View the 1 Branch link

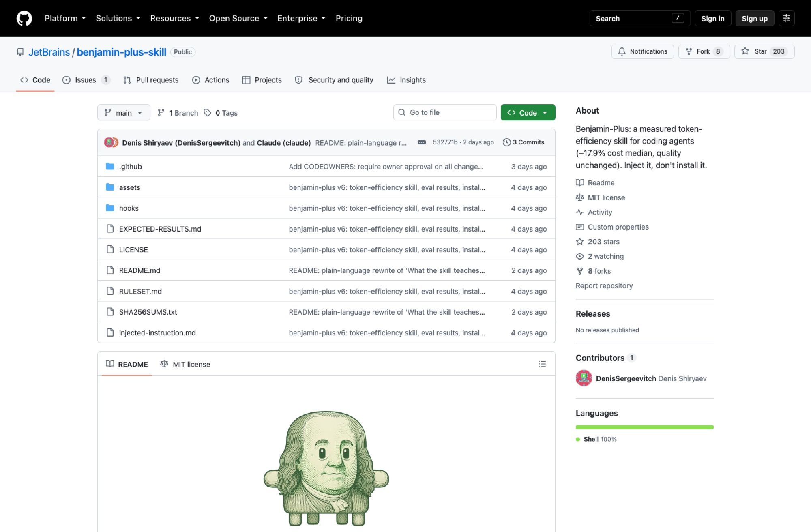(x=178, y=113)
